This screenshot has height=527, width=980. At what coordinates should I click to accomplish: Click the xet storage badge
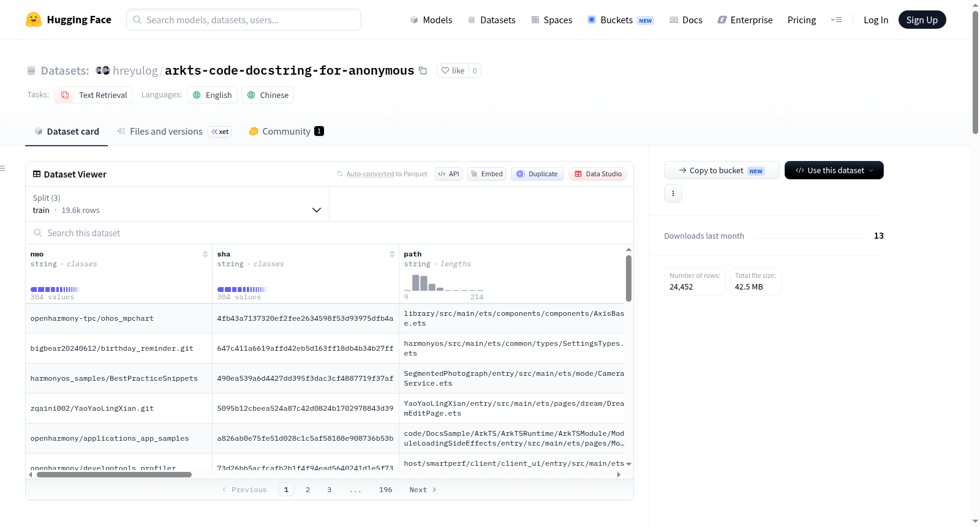click(x=220, y=132)
